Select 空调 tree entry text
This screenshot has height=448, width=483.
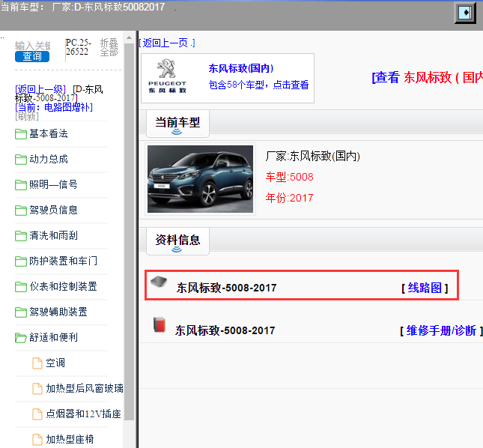pos(55,363)
